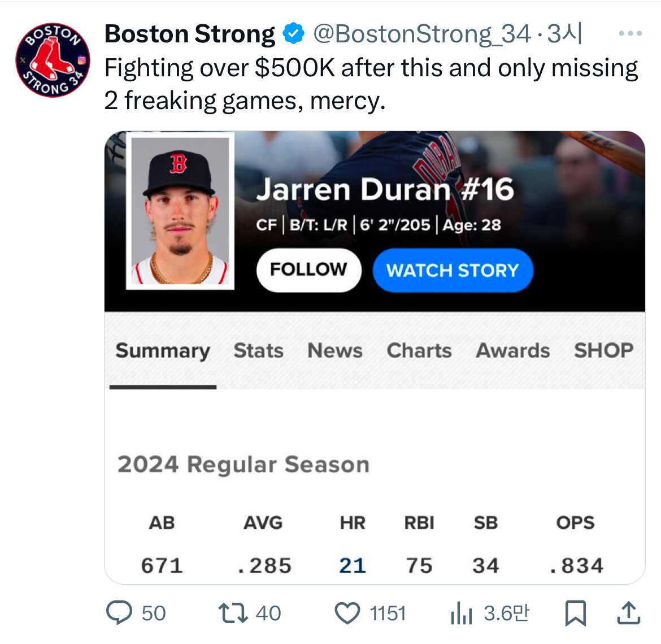Open the three-dot more options menu
661x644 pixels.
(630, 34)
